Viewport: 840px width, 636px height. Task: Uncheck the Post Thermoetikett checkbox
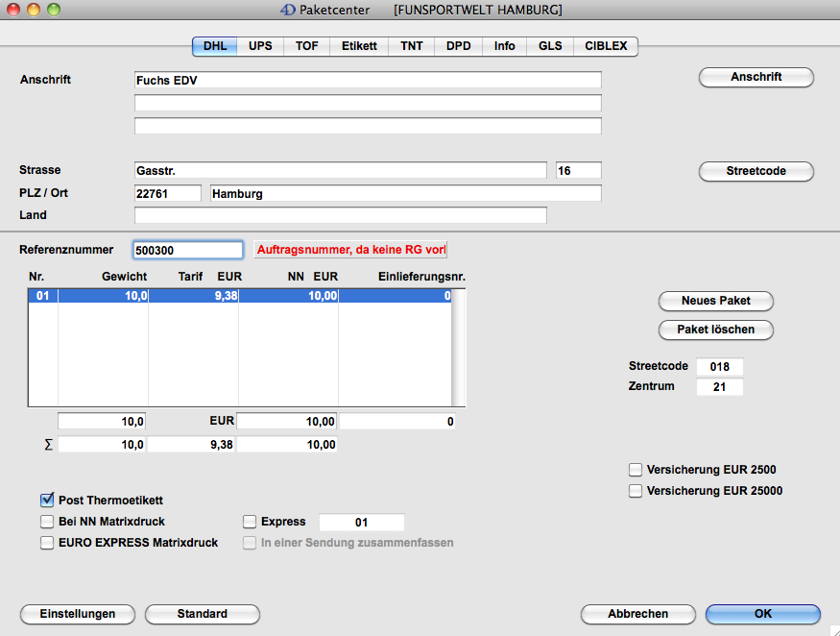[47, 500]
